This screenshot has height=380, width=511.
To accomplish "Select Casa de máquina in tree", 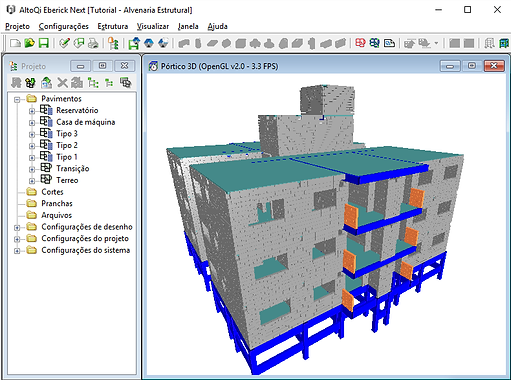I will point(86,122).
